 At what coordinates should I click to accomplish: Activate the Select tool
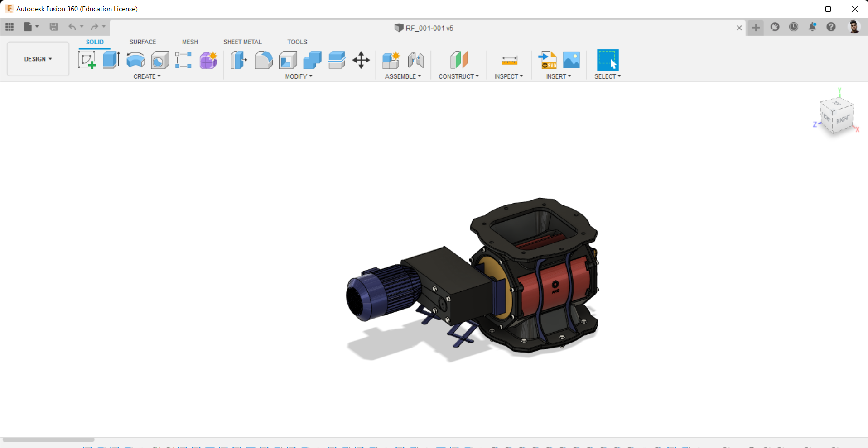coord(608,60)
